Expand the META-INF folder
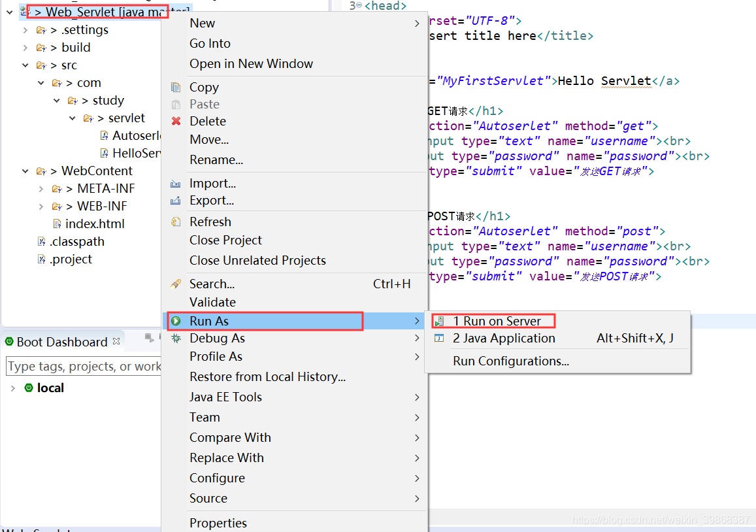 [41, 189]
